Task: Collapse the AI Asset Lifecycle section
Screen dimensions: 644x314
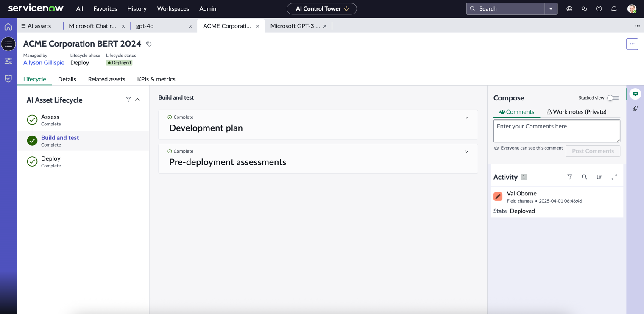Action: (x=137, y=100)
